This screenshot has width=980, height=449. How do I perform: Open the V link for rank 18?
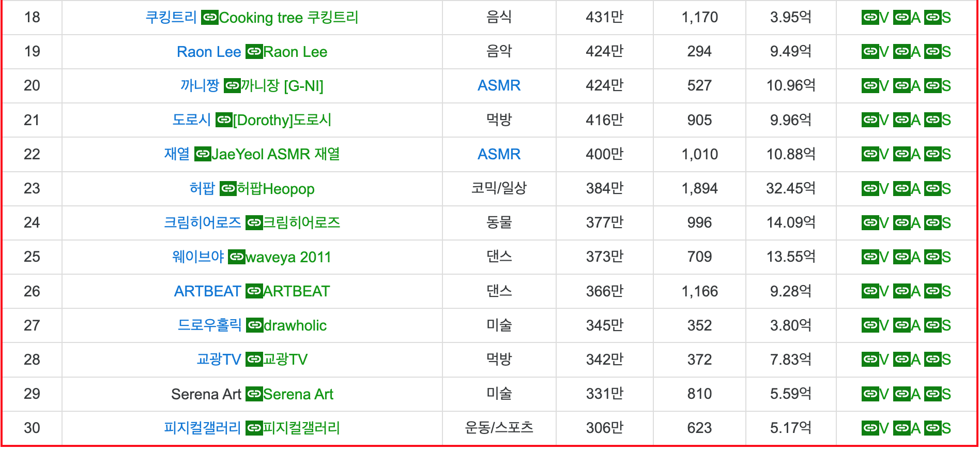click(875, 18)
